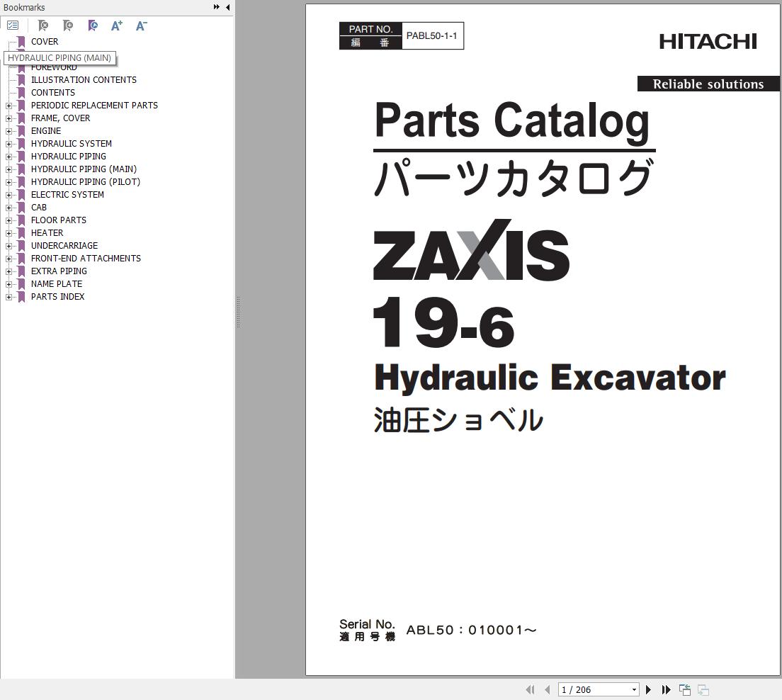The image size is (782, 700).
Task: Select the FRAME, COVER bookmark
Action: pos(60,118)
